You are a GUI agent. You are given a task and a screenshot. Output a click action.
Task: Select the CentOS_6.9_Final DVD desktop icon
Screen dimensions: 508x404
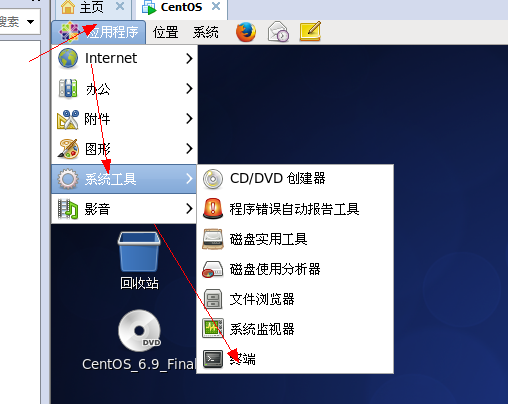pyautogui.click(x=139, y=331)
